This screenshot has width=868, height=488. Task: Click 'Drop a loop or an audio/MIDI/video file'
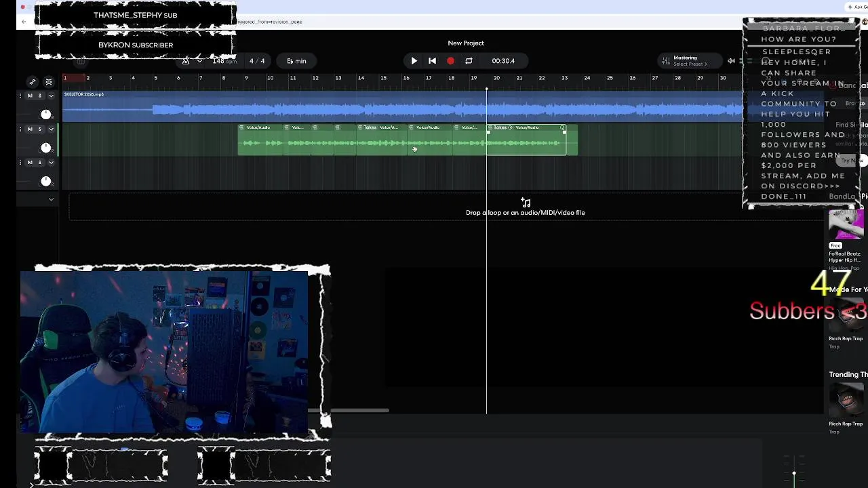tap(526, 213)
